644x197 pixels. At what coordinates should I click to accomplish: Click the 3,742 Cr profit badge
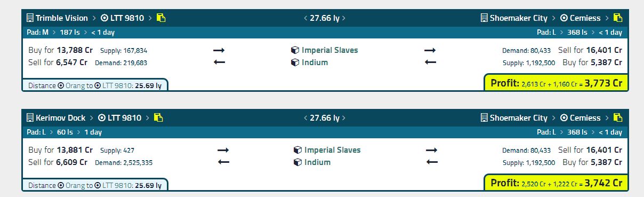[556, 183]
